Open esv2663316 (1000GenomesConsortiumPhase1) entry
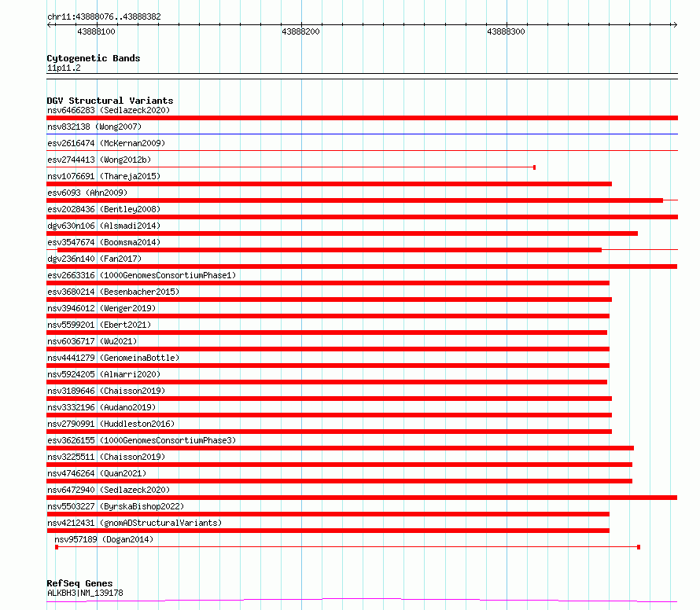Viewport: 700px width, 610px height. 142,275
